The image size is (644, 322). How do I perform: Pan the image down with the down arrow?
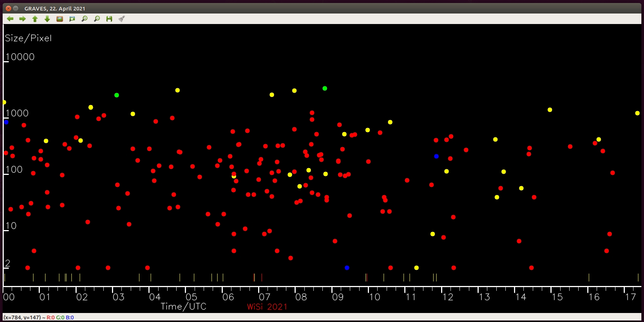click(x=47, y=19)
